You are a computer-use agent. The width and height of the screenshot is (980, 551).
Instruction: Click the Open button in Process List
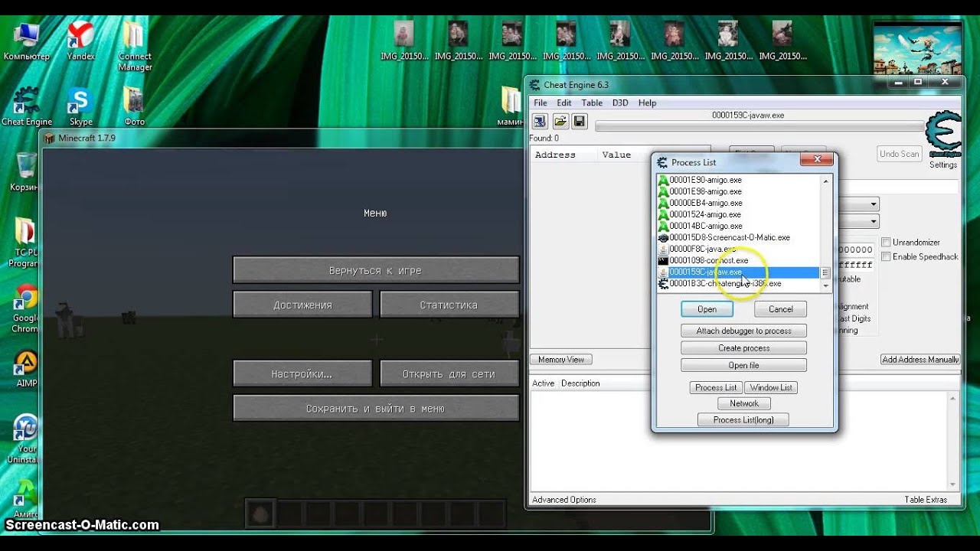tap(707, 309)
